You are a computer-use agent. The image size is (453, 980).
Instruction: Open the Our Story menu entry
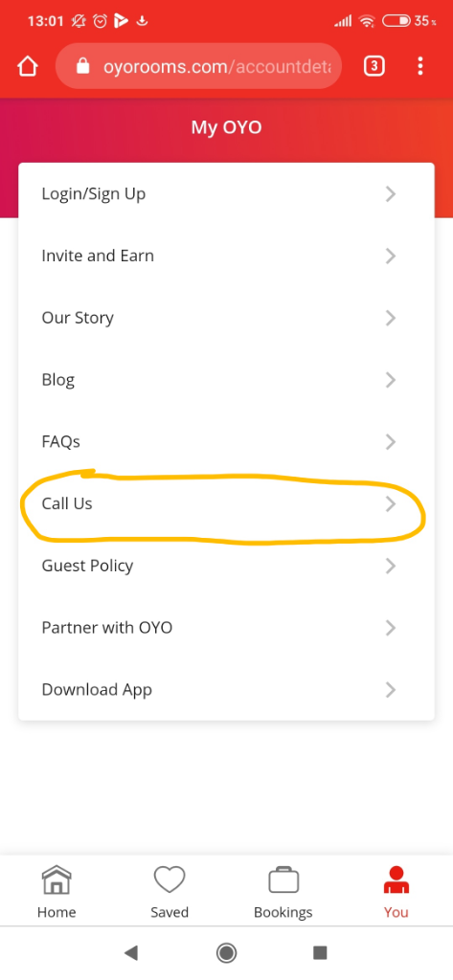click(226, 318)
